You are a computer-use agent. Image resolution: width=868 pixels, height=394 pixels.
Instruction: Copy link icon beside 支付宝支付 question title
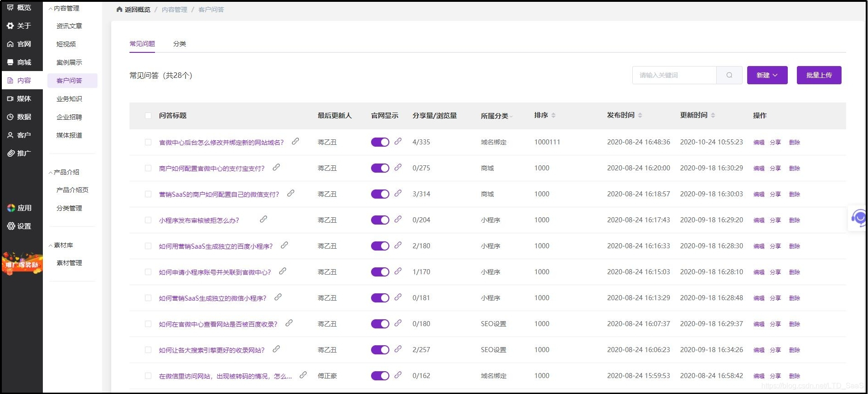[x=276, y=168]
